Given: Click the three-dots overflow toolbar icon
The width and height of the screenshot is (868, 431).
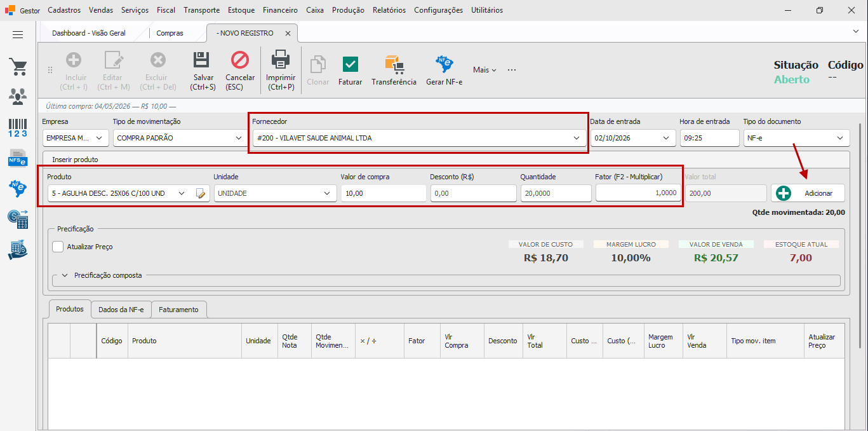Looking at the screenshot, I should point(512,70).
